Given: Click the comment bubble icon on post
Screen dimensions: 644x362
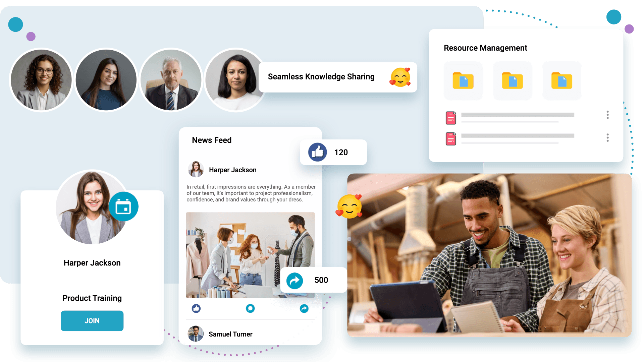Looking at the screenshot, I should click(x=250, y=308).
